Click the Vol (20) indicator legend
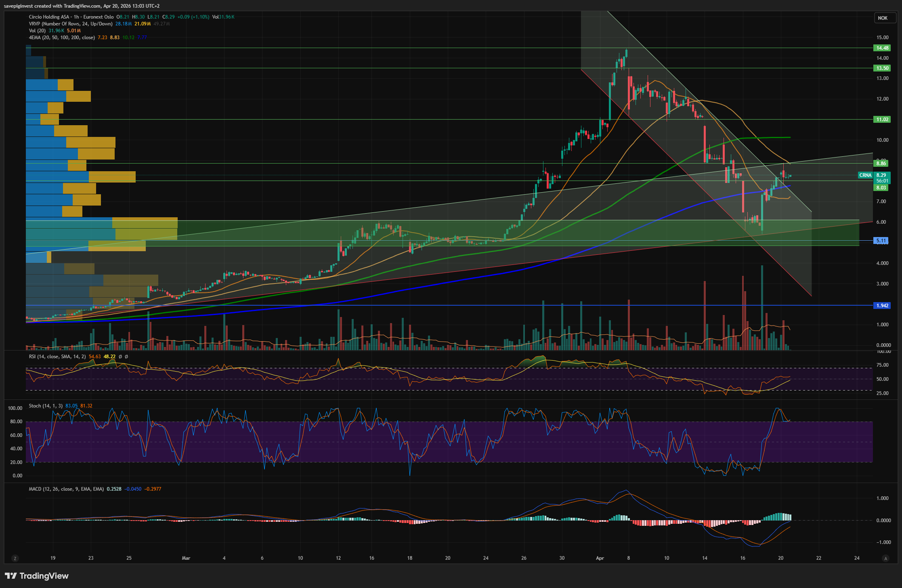 click(x=37, y=31)
